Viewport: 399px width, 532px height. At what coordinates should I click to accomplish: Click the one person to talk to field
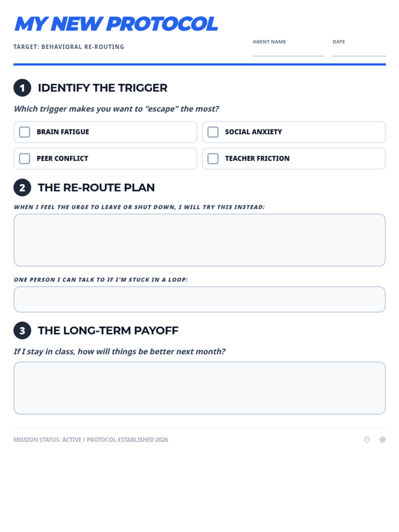[199, 299]
